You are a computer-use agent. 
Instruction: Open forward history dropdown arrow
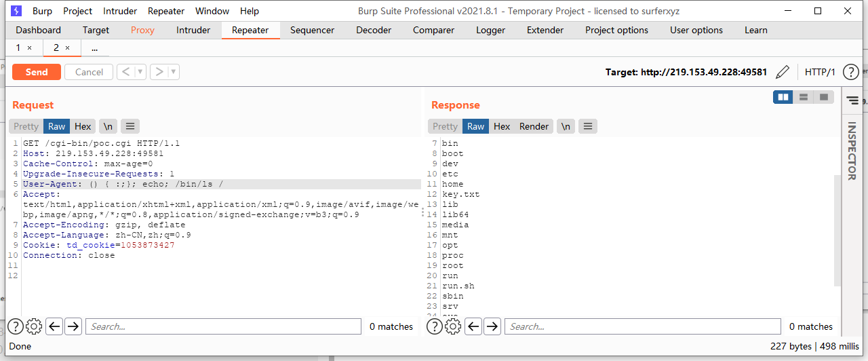(x=174, y=72)
